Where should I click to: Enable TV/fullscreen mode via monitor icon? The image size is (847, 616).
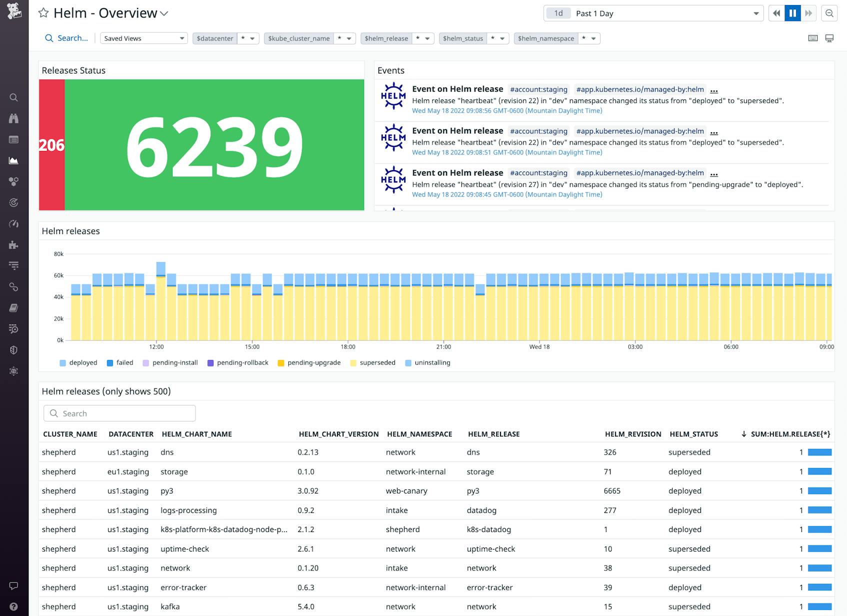(x=830, y=37)
